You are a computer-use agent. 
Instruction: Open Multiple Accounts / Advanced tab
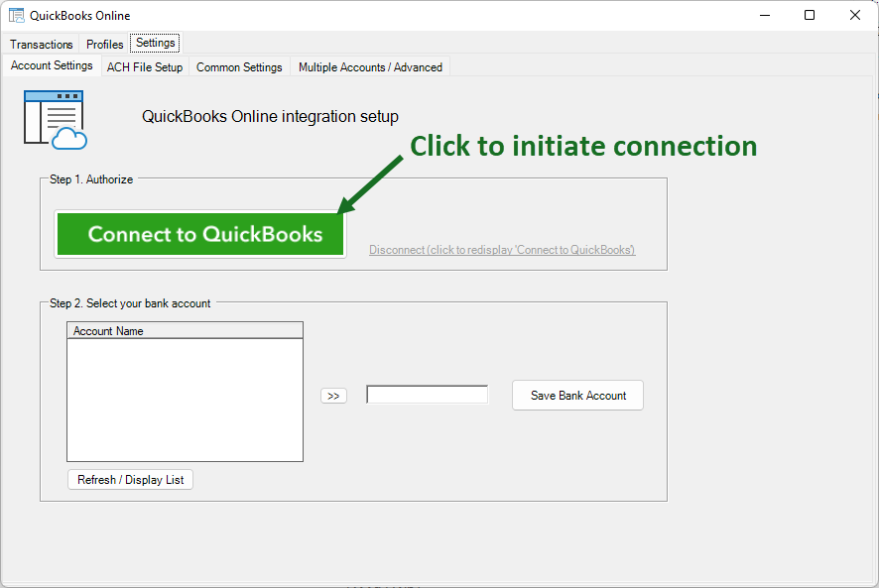370,67
